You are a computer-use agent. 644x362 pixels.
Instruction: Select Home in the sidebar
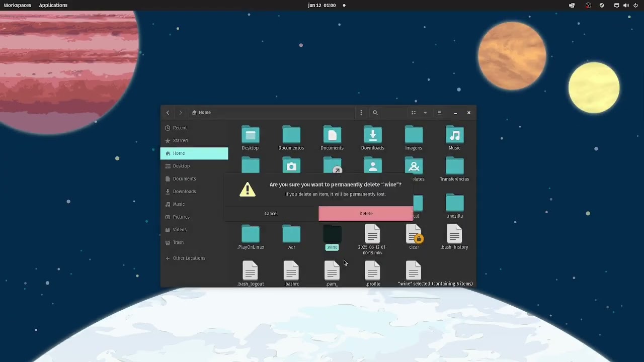pyautogui.click(x=194, y=153)
